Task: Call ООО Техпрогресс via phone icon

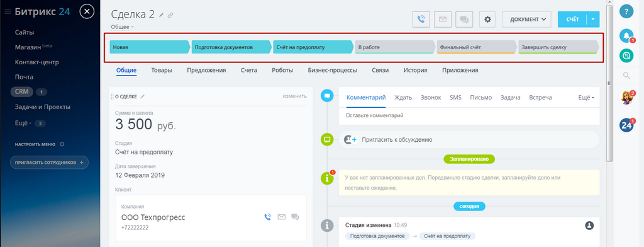Action: click(x=268, y=217)
